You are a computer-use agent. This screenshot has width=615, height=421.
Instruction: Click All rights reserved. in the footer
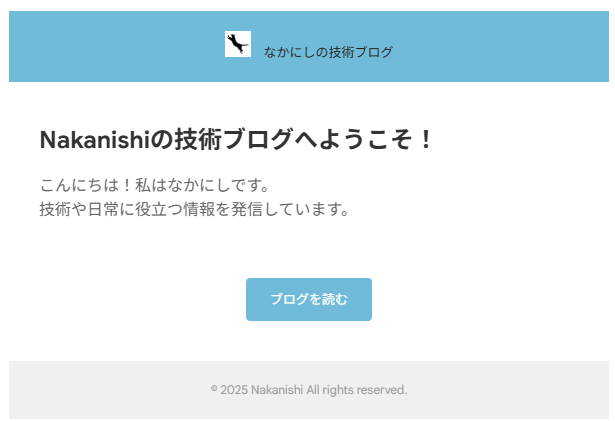point(357,390)
